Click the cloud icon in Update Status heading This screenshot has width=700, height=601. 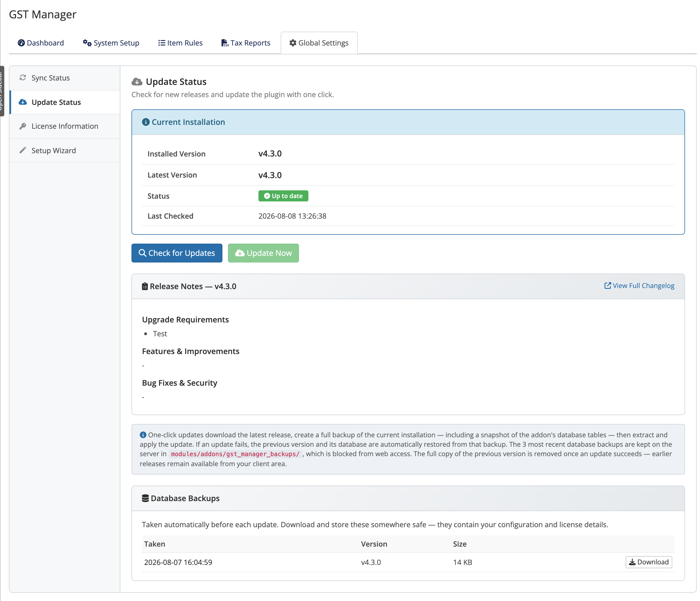pyautogui.click(x=137, y=82)
